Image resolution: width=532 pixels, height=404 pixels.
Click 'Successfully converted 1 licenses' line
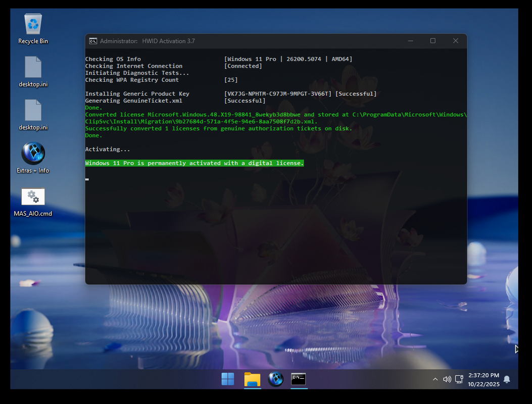pyautogui.click(x=219, y=129)
